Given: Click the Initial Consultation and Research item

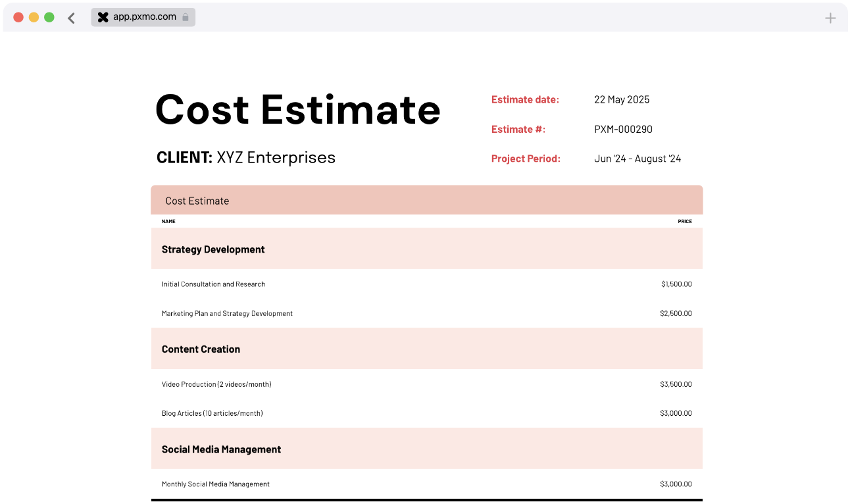Looking at the screenshot, I should (213, 284).
